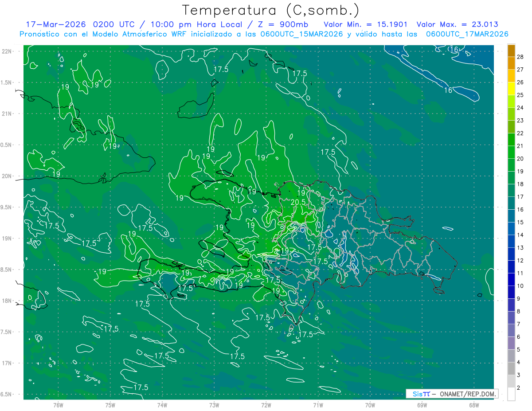The width and height of the screenshot is (532, 411).
Task: Click the '0200 UTC' time label
Action: 113,24
